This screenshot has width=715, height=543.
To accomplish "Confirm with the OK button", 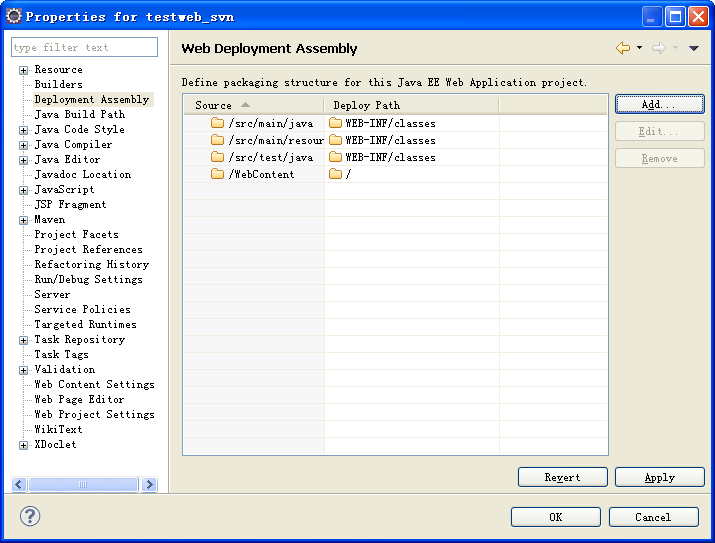I will (x=555, y=517).
